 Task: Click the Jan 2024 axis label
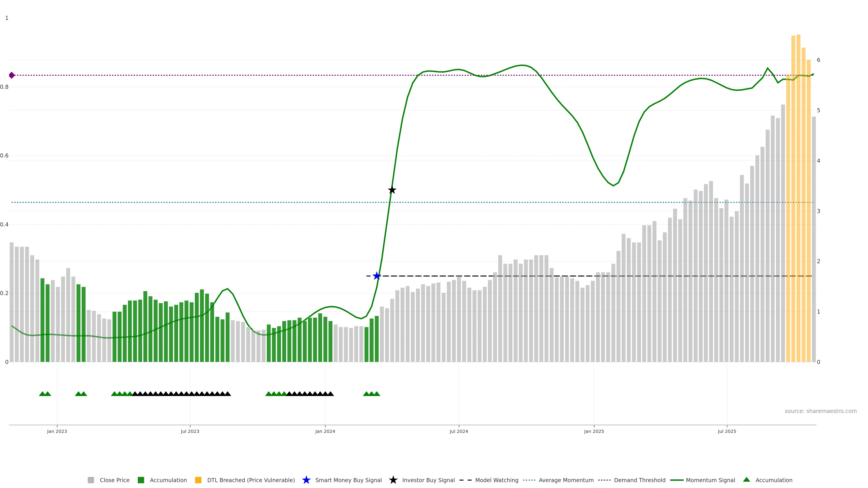pyautogui.click(x=325, y=432)
